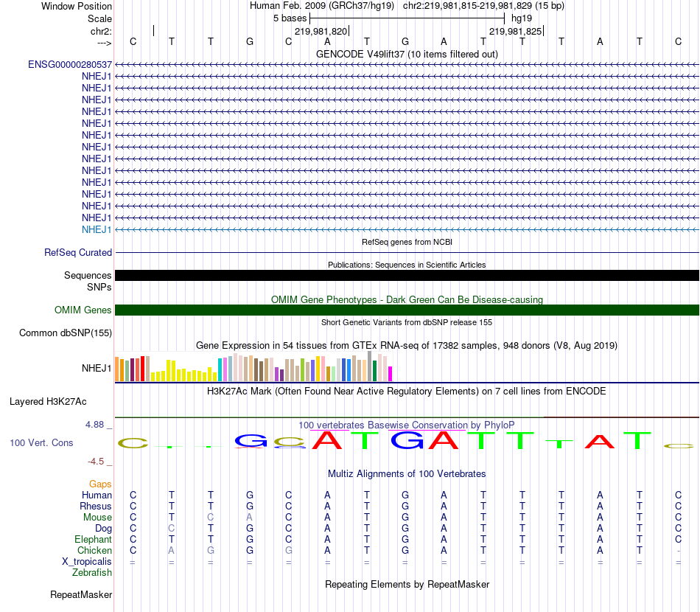Open the H3K27Ac Mark track title
The image size is (700, 612).
(x=407, y=392)
